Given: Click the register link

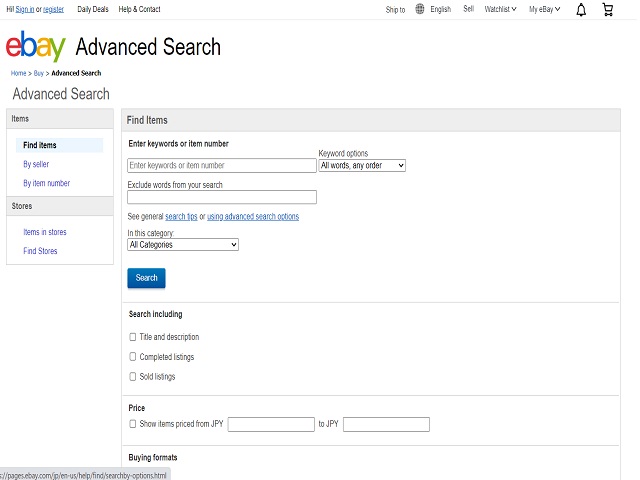Looking at the screenshot, I should pyautogui.click(x=53, y=9).
